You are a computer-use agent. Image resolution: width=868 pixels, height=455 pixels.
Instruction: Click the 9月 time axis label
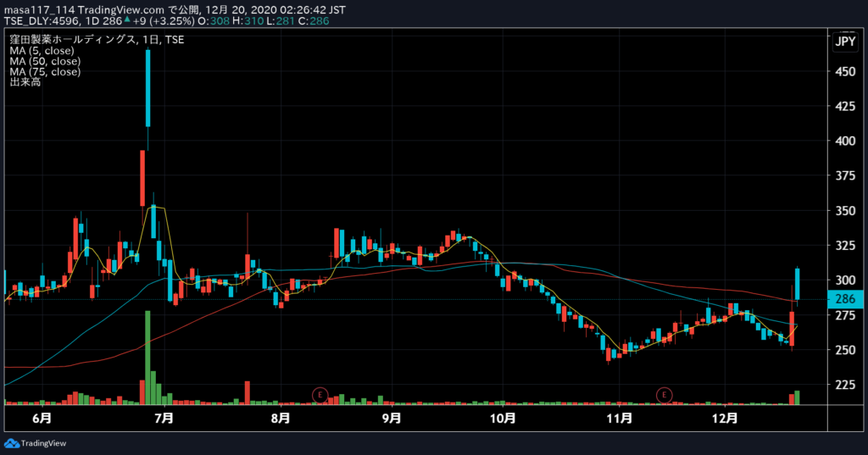(392, 418)
